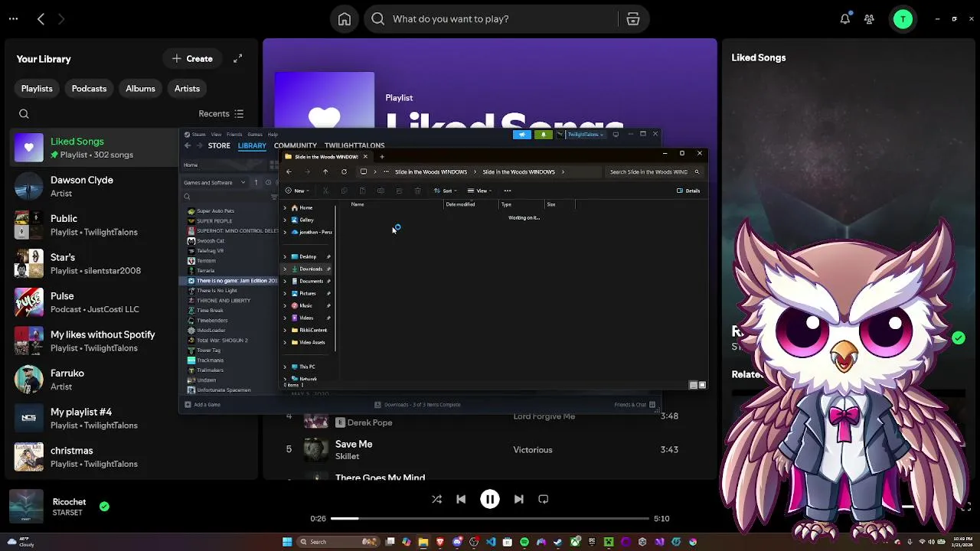Click the refresh icon in File Explorer
The height and width of the screenshot is (551, 980).
(344, 171)
